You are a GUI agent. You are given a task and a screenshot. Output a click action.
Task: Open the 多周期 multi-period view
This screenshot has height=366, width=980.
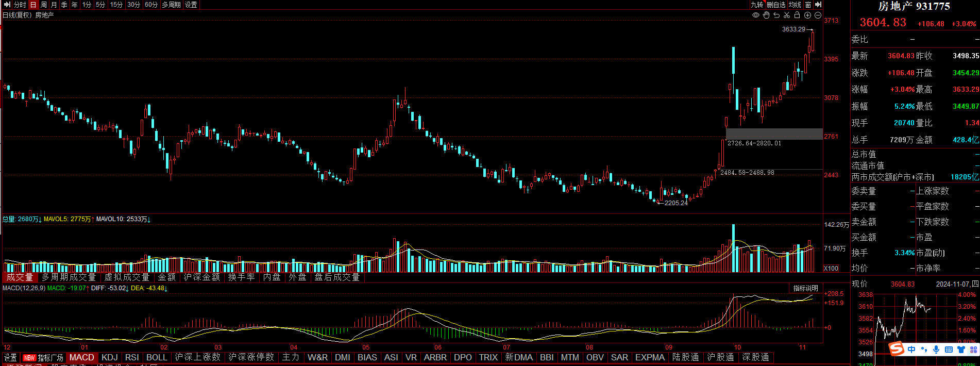[171, 5]
